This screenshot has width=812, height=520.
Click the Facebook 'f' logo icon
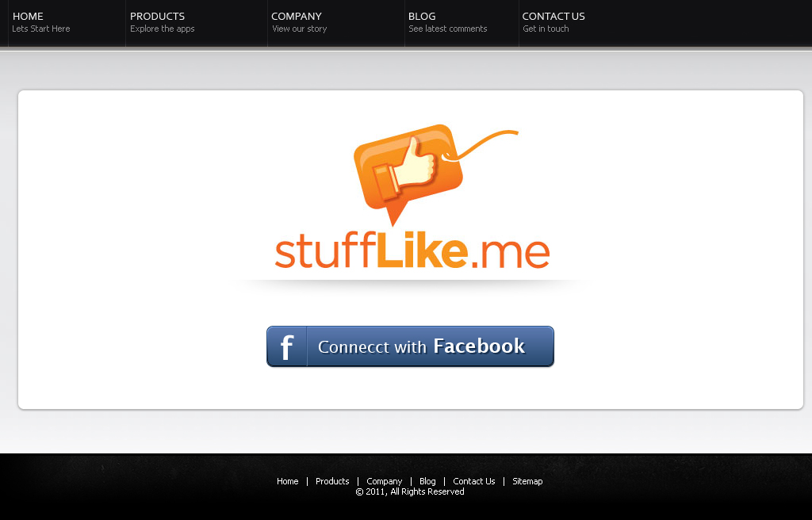pyautogui.click(x=287, y=346)
